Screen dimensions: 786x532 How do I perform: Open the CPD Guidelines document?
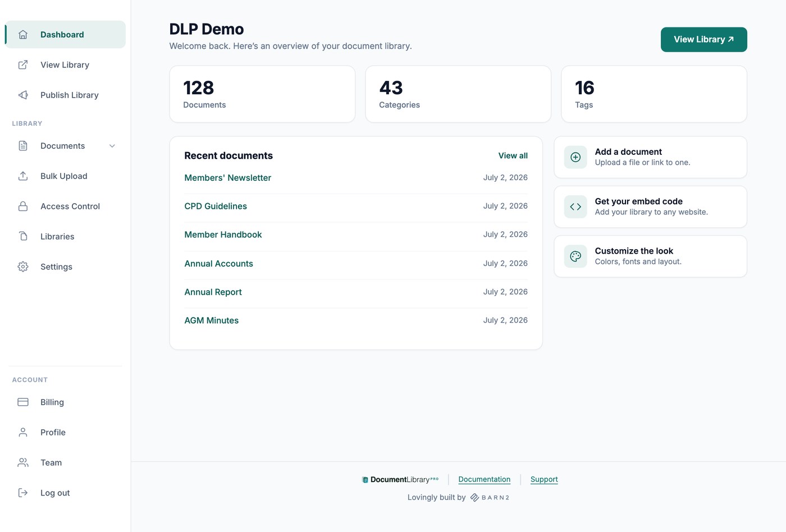216,206
